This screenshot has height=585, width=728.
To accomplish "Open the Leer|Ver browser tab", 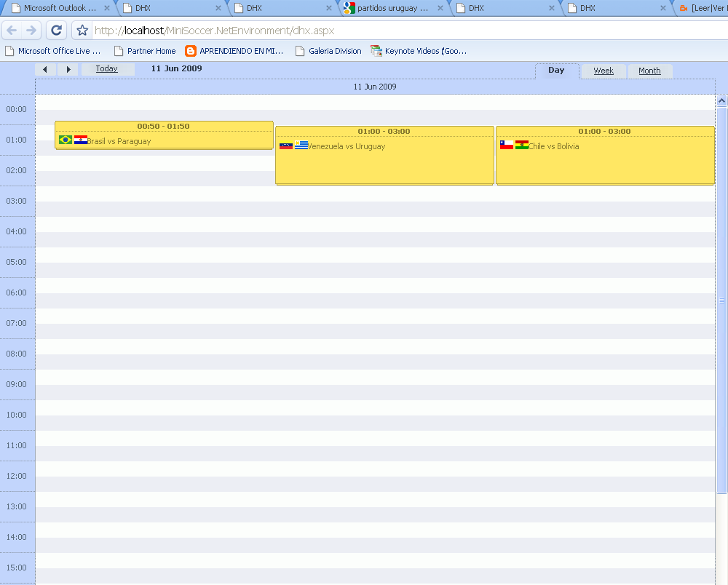I will (703, 8).
